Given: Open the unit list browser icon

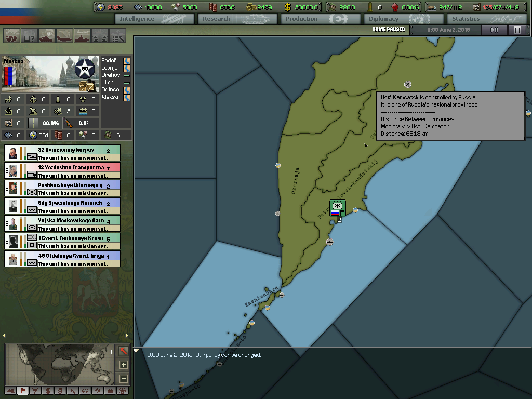Looking at the screenshot, I should click(116, 36).
